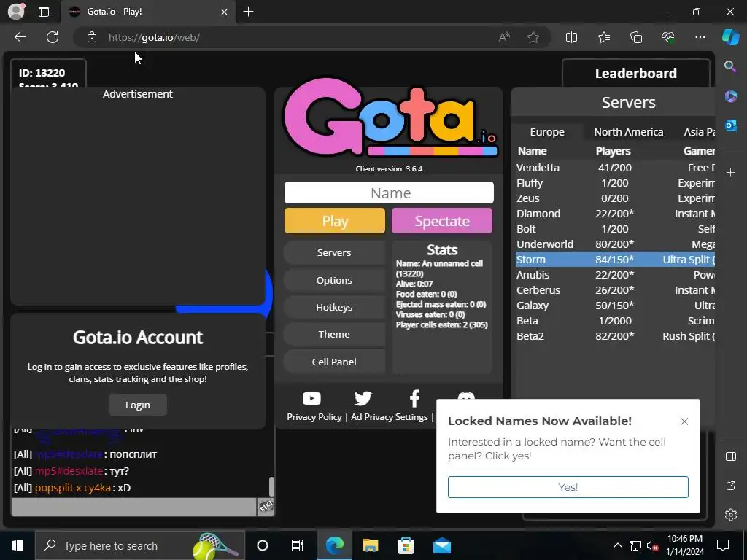Open Edge Settings and more menu
The image size is (747, 560).
[x=700, y=37]
